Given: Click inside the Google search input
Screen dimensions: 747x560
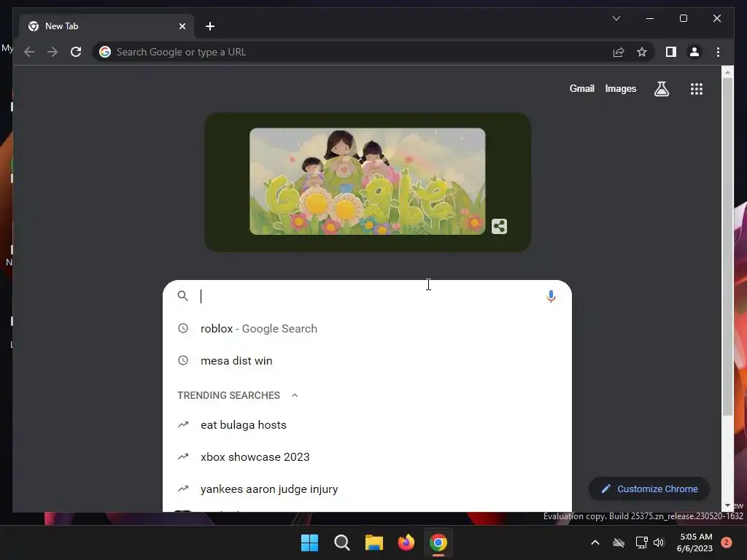Looking at the screenshot, I should pyautogui.click(x=369, y=296).
